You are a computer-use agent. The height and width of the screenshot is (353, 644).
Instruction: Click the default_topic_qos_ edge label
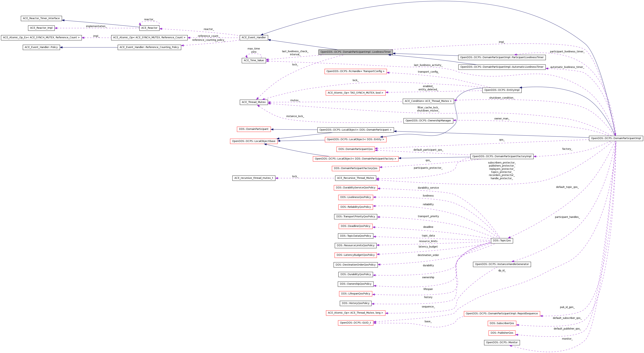point(567,187)
